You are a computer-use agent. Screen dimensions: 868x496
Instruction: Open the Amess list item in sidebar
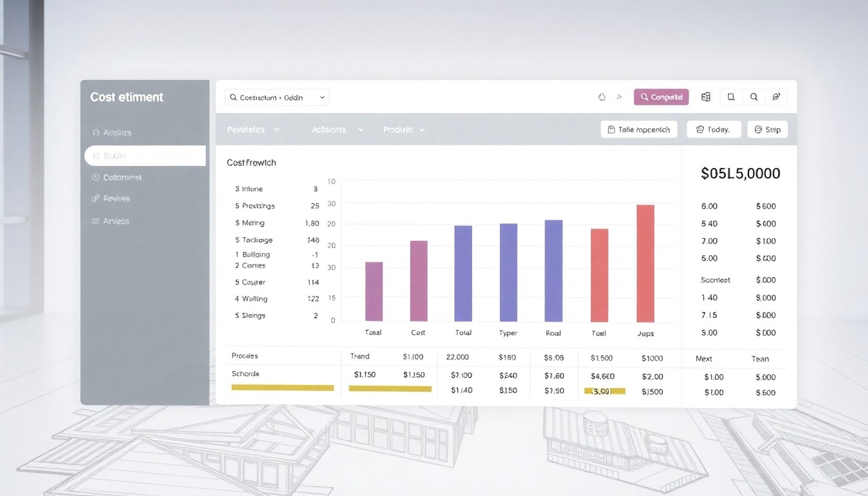(x=110, y=221)
